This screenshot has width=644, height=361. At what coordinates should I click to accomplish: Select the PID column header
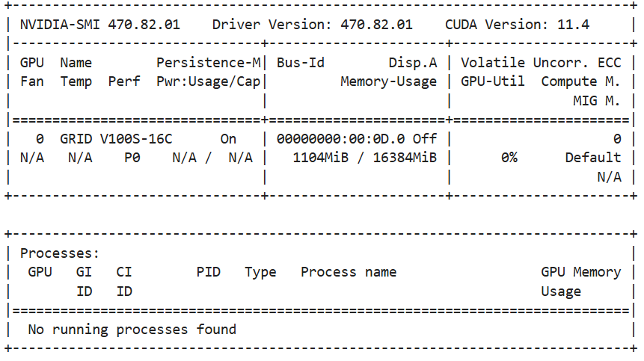coord(208,272)
